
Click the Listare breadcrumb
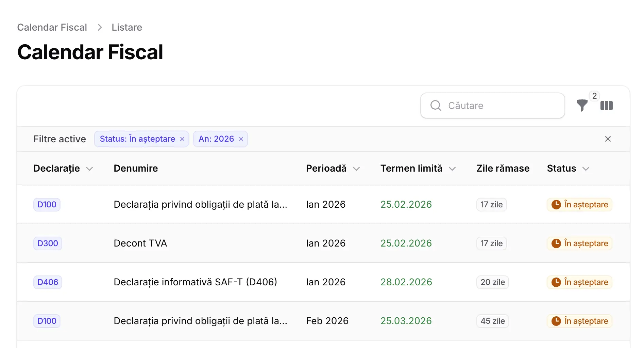point(127,27)
